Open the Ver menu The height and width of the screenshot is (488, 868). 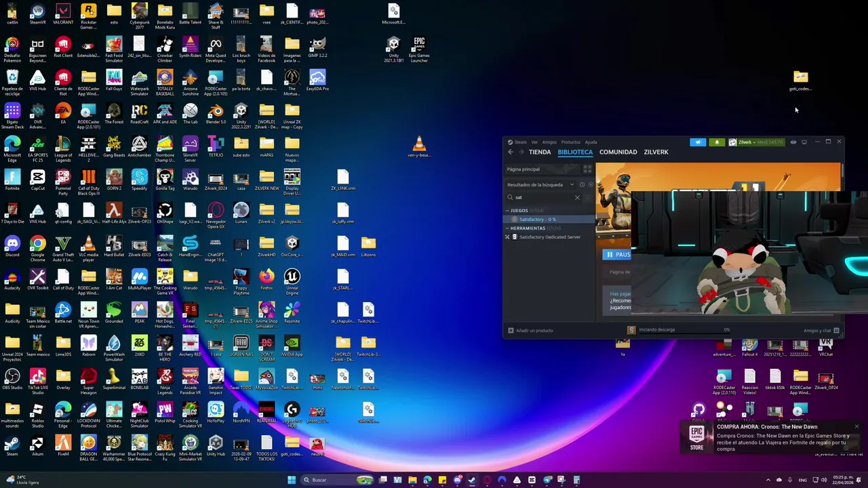point(534,142)
